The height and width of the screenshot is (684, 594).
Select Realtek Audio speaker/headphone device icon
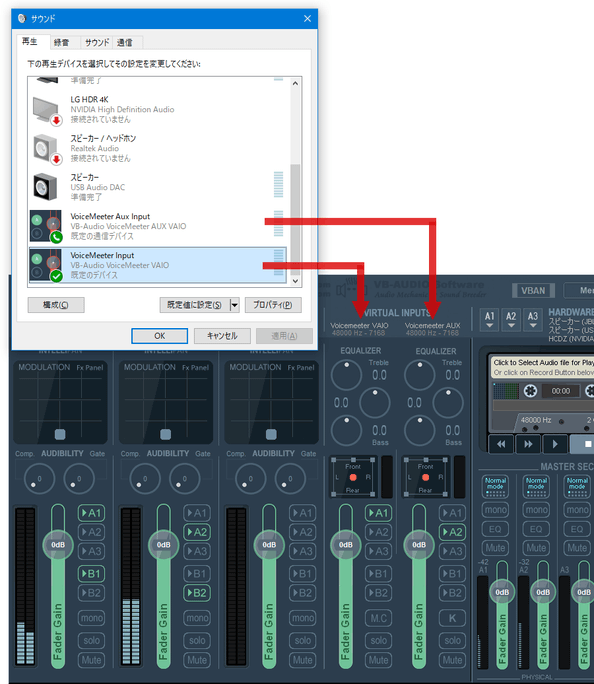pyautogui.click(x=47, y=150)
